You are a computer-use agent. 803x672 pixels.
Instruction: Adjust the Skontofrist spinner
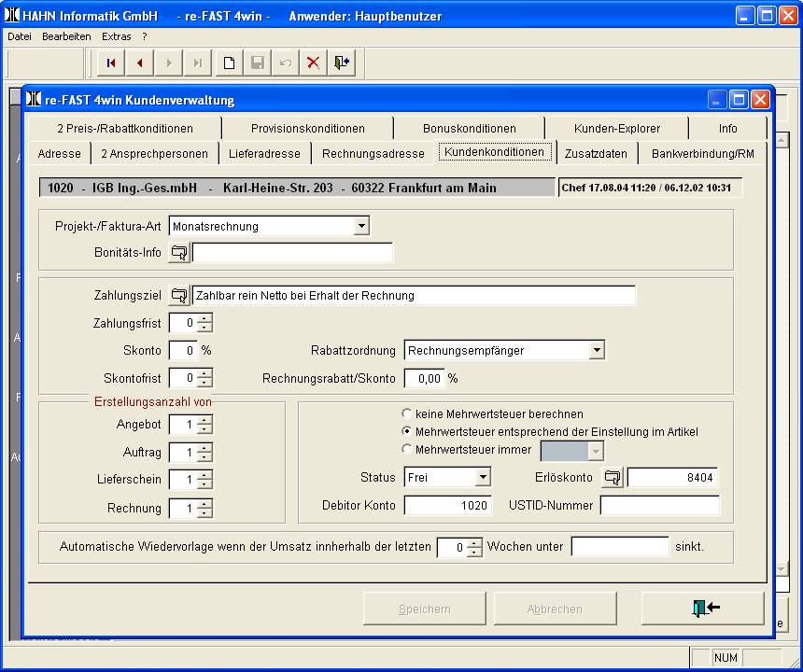(204, 378)
